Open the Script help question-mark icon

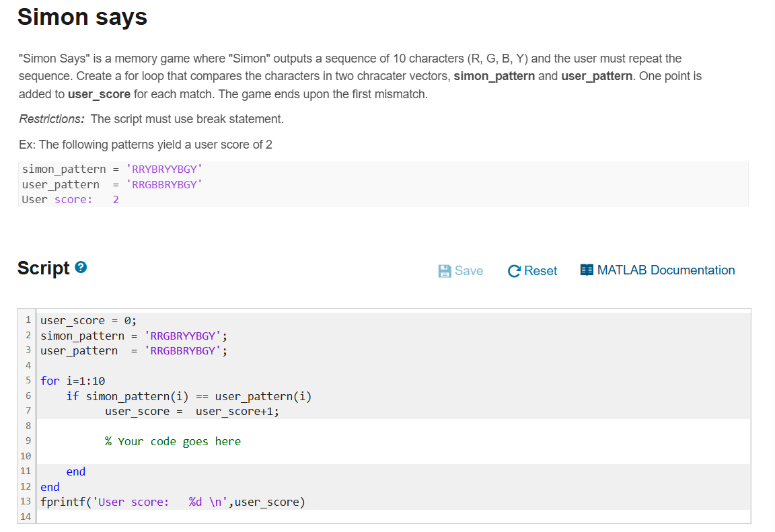pyautogui.click(x=81, y=267)
